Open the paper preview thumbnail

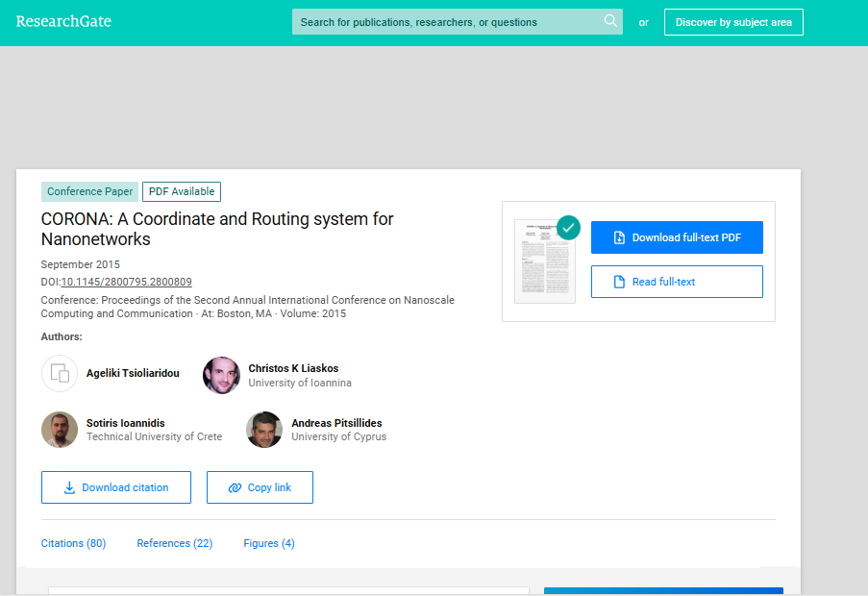[545, 261]
